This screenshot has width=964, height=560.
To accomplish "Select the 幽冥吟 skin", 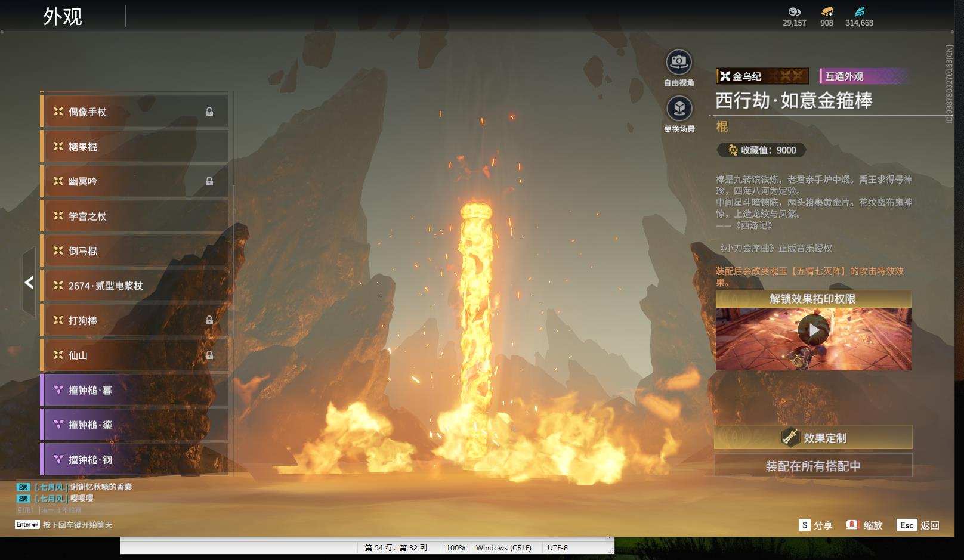I will point(134,181).
